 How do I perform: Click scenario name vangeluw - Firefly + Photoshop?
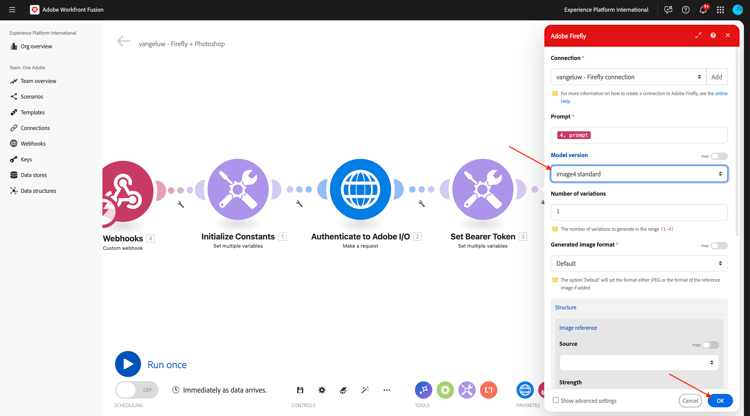(182, 44)
